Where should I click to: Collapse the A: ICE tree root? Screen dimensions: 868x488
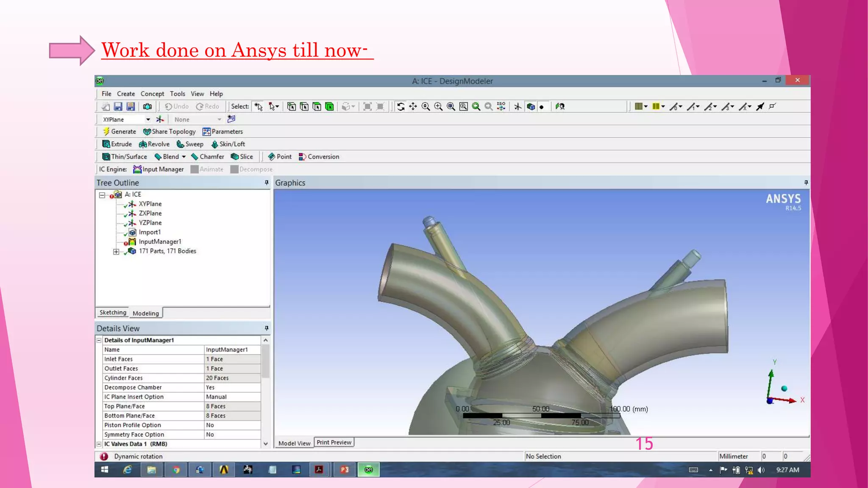point(102,195)
